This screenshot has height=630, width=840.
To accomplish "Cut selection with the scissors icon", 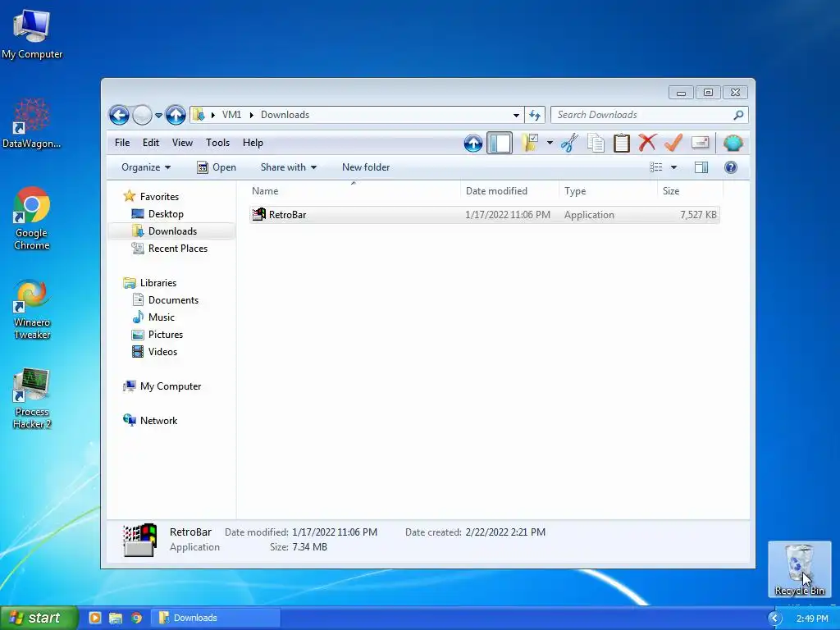I will (570, 143).
